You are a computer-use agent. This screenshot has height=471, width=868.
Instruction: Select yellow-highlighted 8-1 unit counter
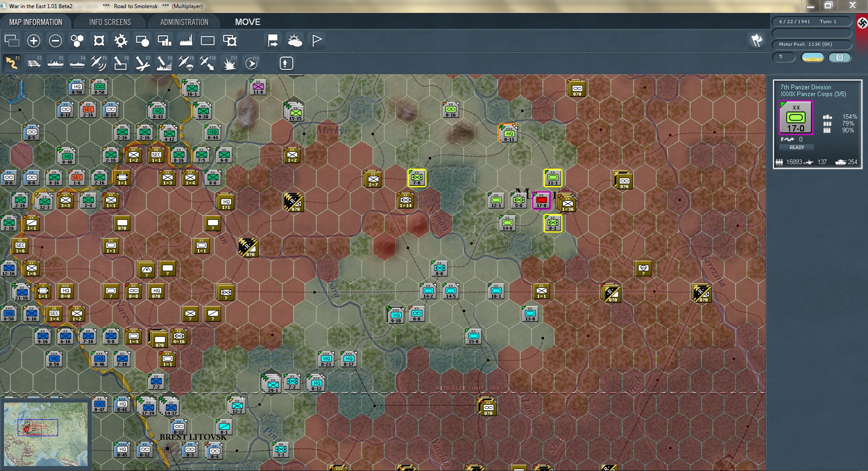coord(553,223)
